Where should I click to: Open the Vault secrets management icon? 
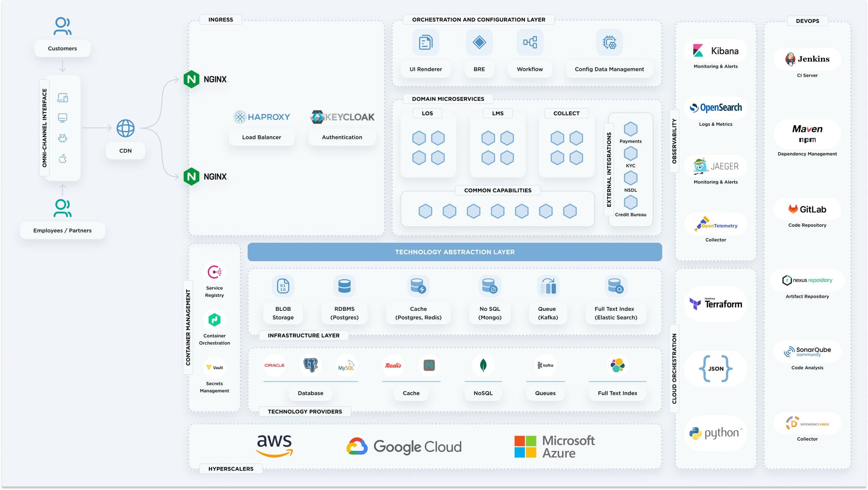tap(214, 367)
